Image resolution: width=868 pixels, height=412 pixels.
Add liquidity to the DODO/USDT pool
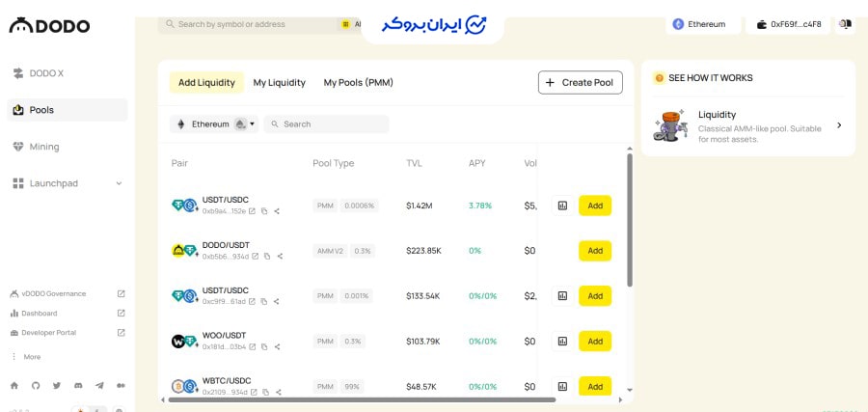pos(594,251)
